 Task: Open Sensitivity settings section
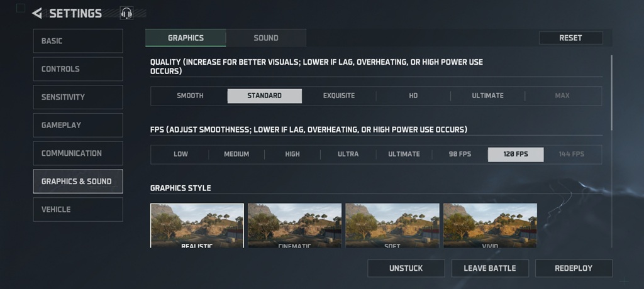(x=78, y=97)
